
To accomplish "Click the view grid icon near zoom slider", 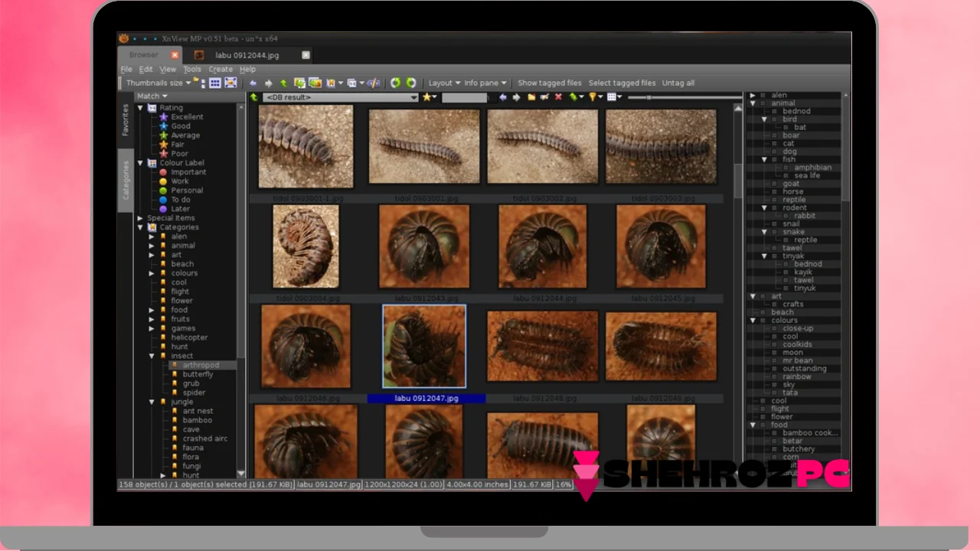I will click(611, 97).
